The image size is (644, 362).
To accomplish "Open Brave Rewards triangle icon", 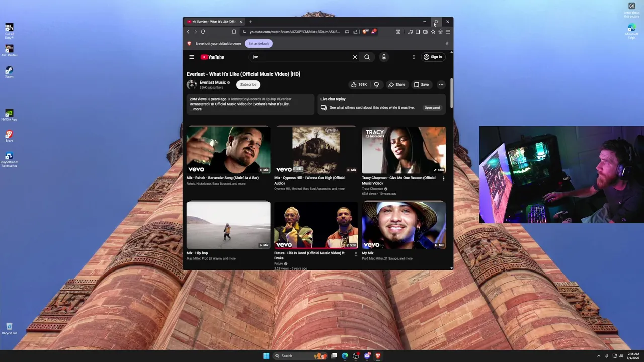I will click(373, 32).
